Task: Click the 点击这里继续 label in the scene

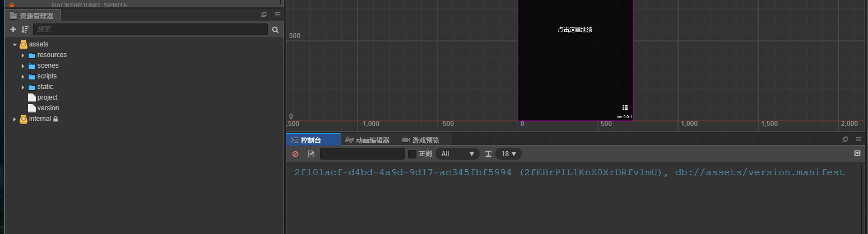Action: 575,30
